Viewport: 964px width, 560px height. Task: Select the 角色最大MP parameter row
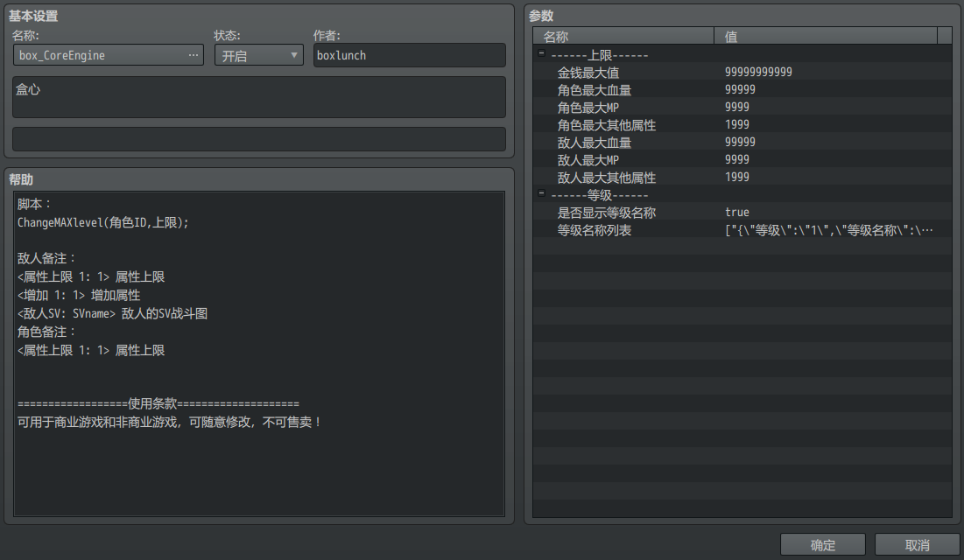[x=742, y=107]
